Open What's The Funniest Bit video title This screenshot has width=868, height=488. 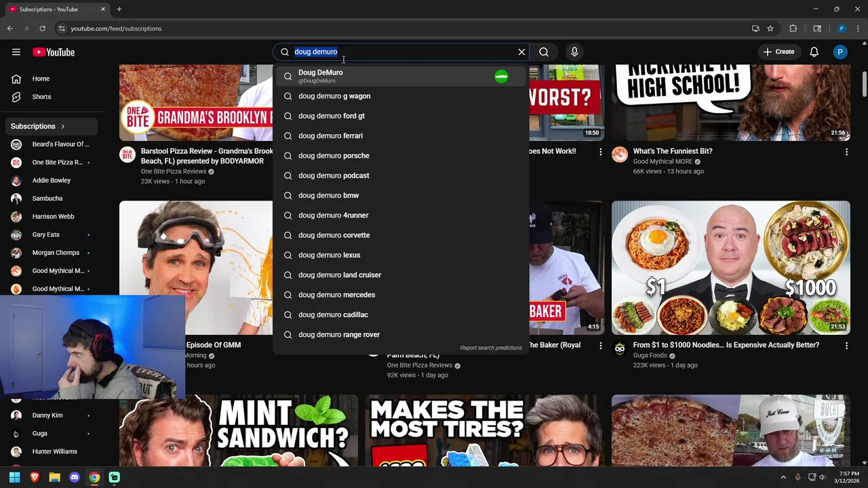tap(673, 151)
